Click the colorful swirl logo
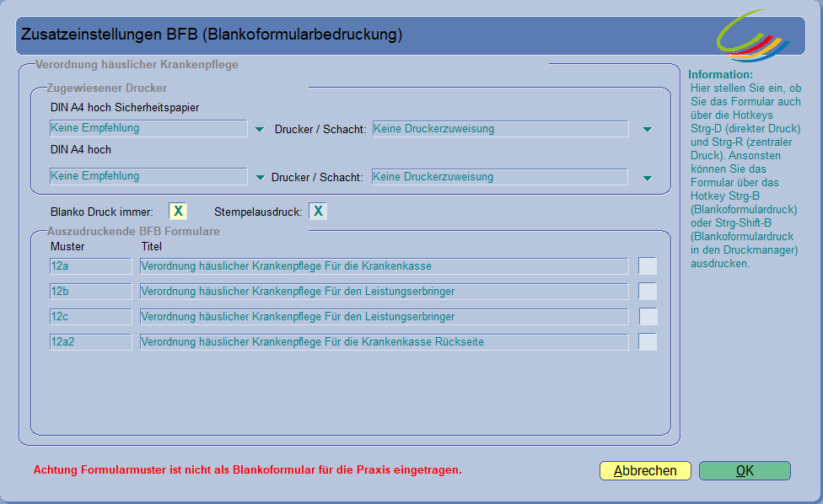This screenshot has height=504, width=823. (x=753, y=35)
